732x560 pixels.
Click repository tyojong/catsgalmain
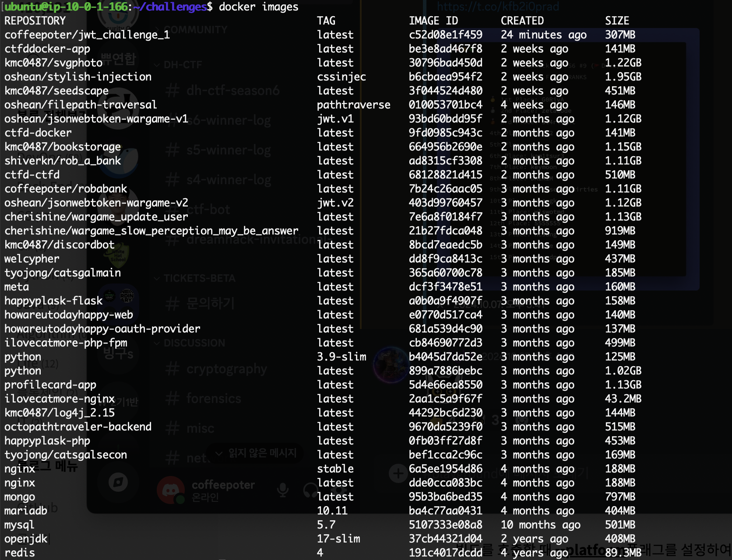pyautogui.click(x=63, y=273)
